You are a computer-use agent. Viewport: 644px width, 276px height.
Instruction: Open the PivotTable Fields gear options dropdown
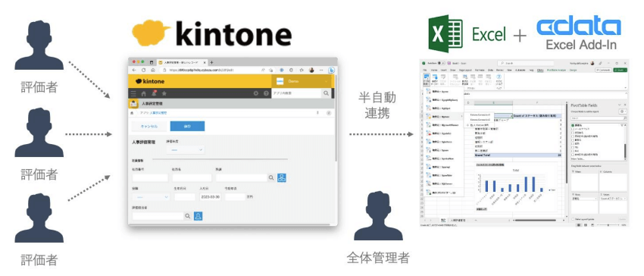(623, 111)
